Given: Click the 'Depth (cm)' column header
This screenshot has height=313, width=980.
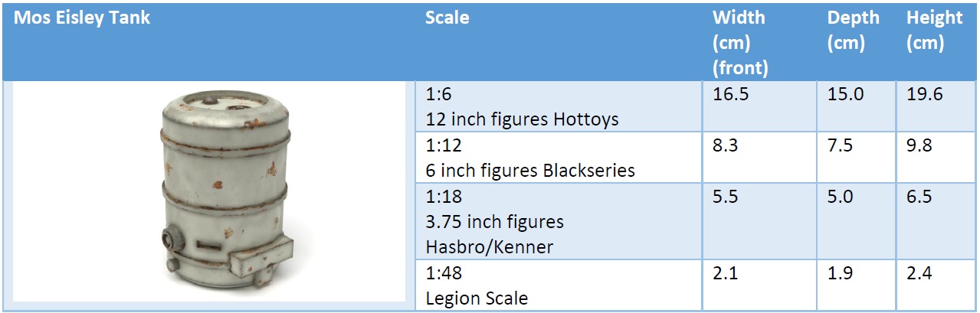Looking at the screenshot, I should [853, 31].
